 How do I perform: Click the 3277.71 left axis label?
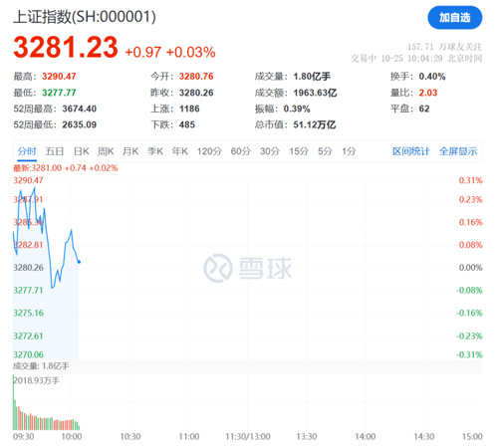28,291
